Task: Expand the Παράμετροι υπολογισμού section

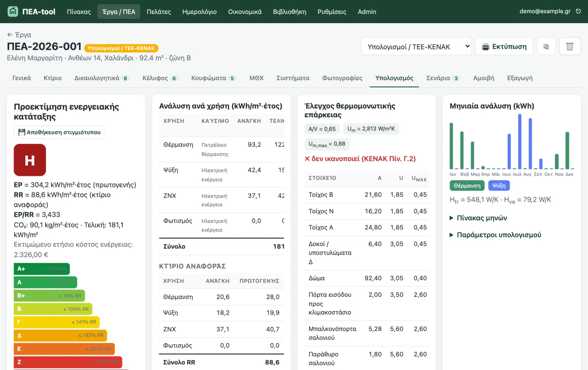Action: tap(495, 235)
